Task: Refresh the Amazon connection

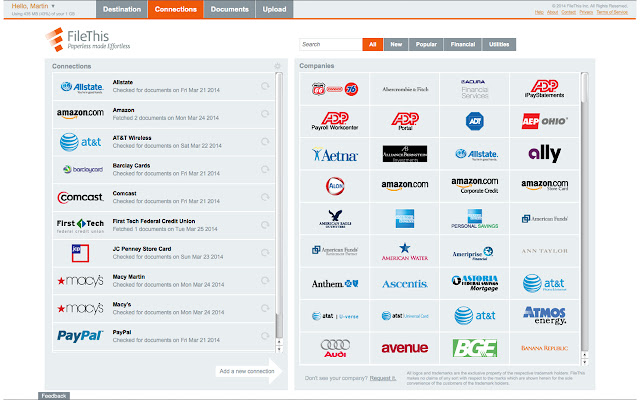Action: tap(265, 114)
